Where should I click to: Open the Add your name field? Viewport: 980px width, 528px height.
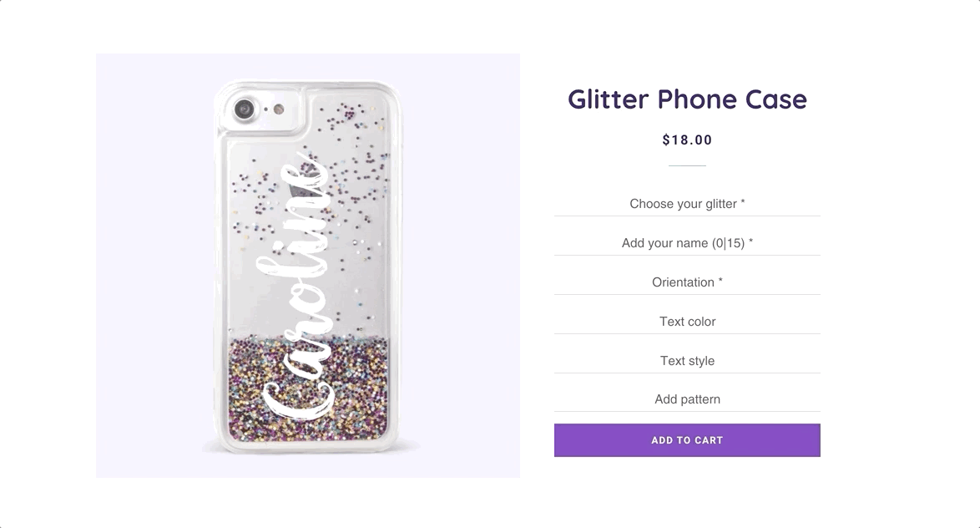point(687,243)
